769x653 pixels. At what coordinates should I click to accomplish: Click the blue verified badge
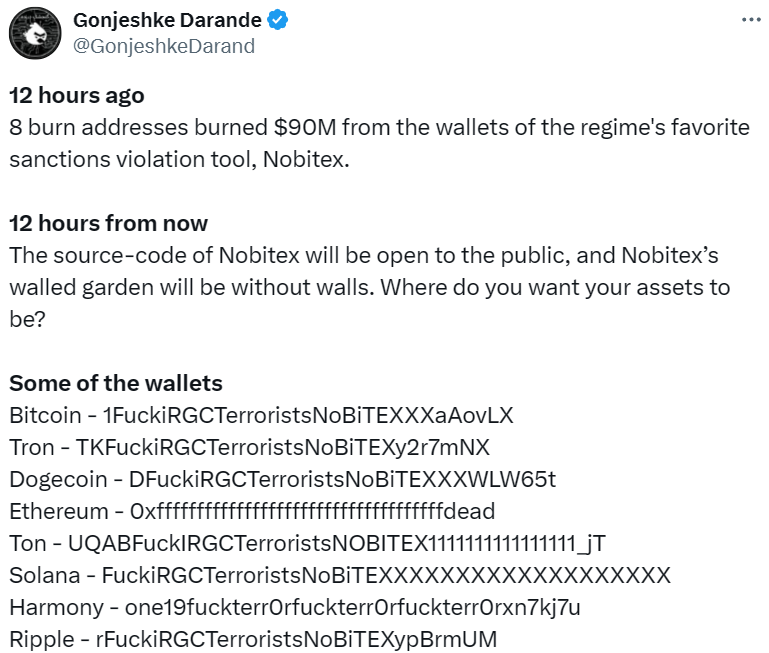point(277,21)
